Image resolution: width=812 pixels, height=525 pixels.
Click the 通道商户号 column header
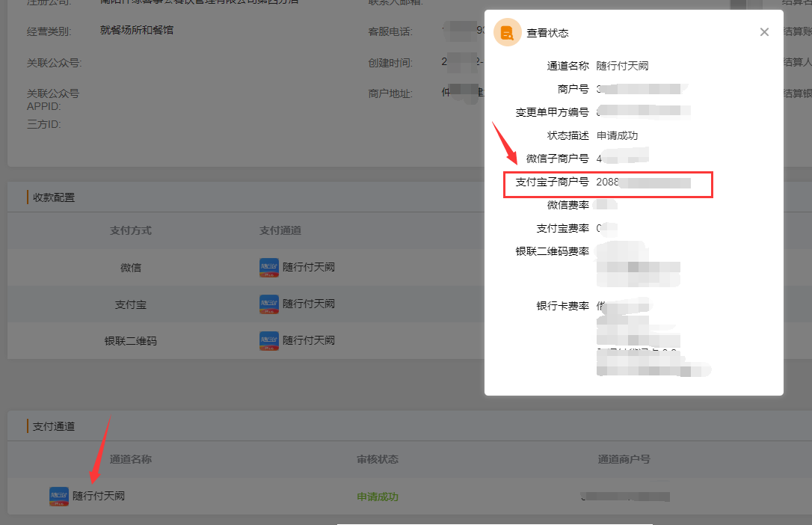pos(624,459)
